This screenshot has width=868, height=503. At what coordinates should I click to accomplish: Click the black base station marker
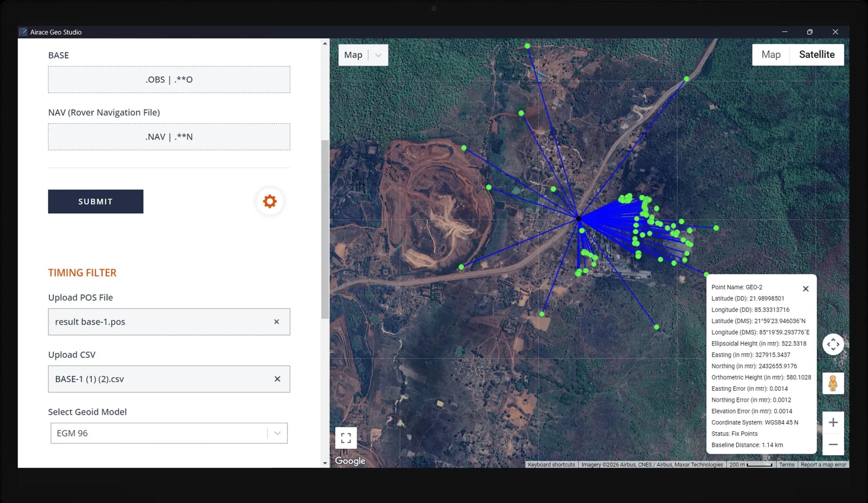579,218
